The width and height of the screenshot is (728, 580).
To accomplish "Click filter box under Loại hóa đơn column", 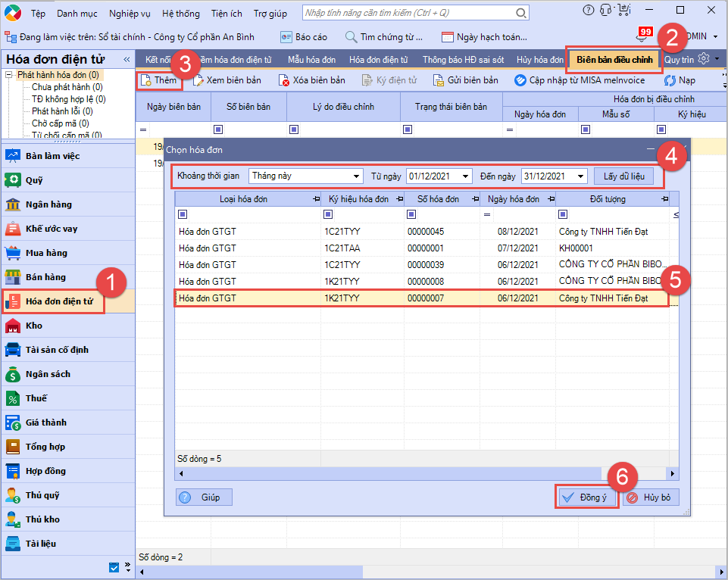I will pyautogui.click(x=182, y=215).
